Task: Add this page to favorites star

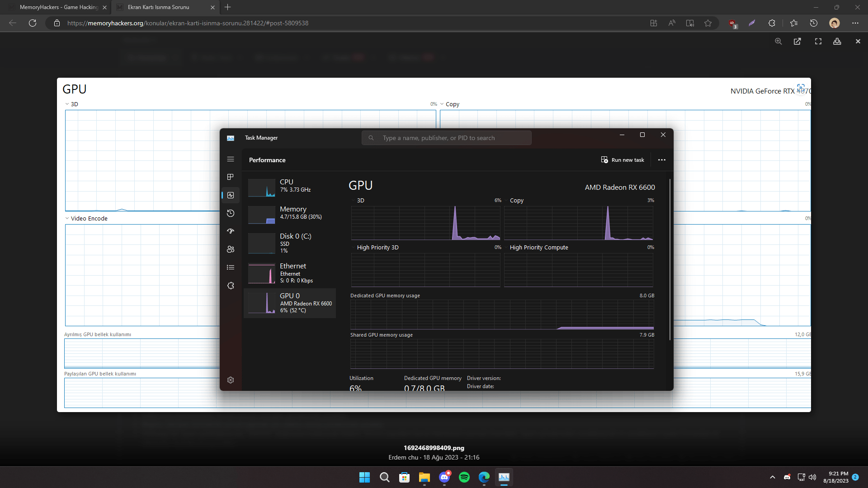Action: click(x=708, y=23)
